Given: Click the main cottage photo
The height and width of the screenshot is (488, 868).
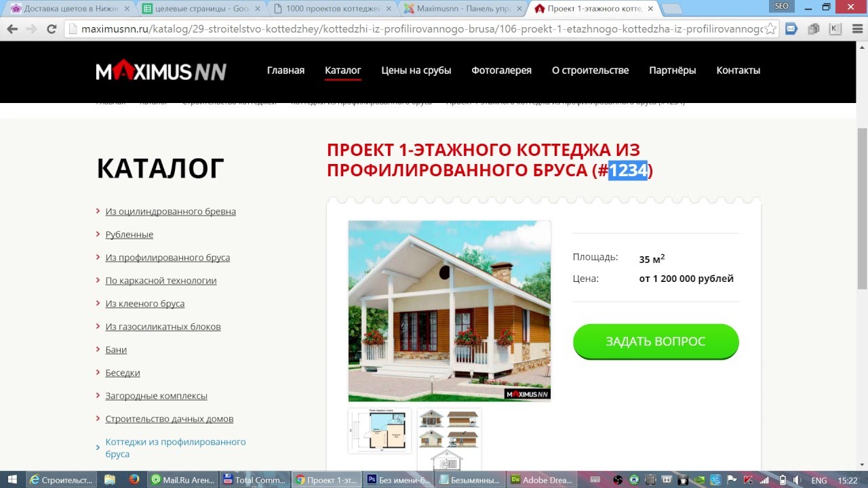Looking at the screenshot, I should 450,311.
